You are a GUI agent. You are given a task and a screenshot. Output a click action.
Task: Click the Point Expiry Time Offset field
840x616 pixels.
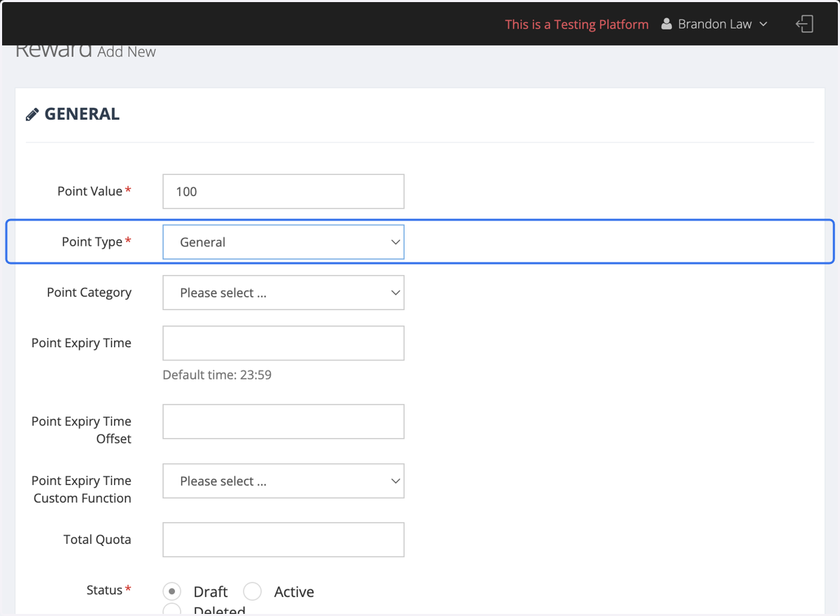[283, 421]
